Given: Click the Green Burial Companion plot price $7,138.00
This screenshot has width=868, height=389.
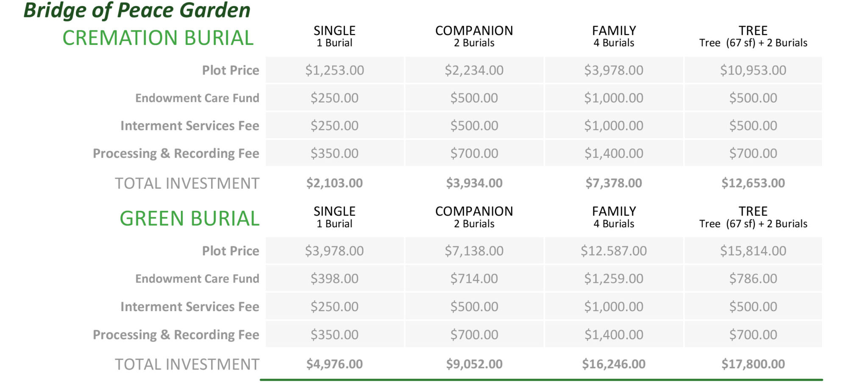Looking at the screenshot, I should tap(474, 251).
